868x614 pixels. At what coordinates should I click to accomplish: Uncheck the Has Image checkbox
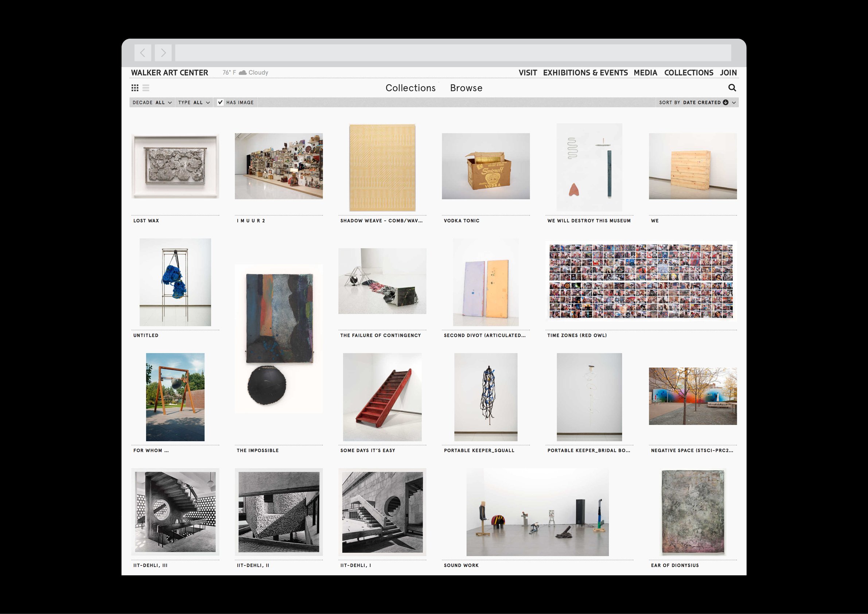pos(221,102)
